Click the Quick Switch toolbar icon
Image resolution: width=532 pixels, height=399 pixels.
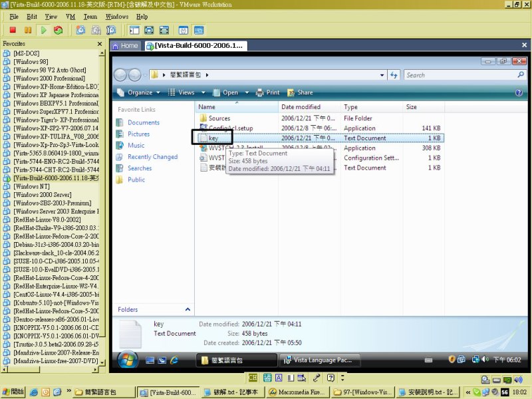click(x=164, y=30)
